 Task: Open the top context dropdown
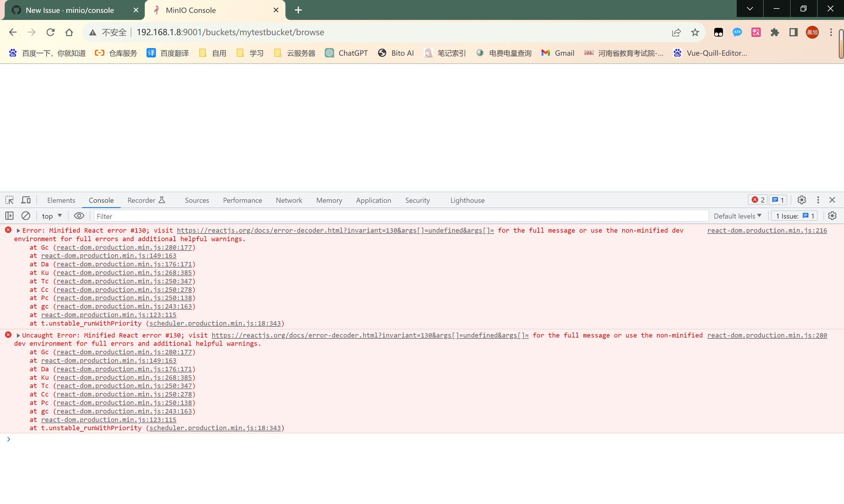click(x=52, y=216)
